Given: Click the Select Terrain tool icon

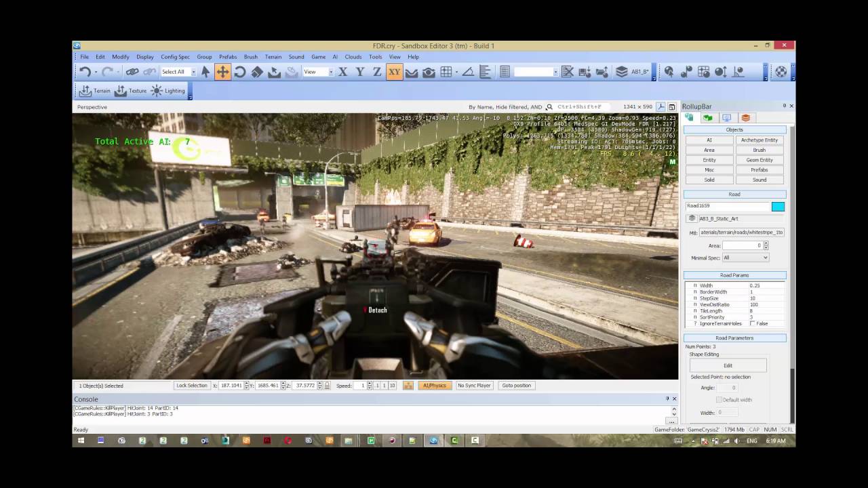Looking at the screenshot, I should [275, 72].
